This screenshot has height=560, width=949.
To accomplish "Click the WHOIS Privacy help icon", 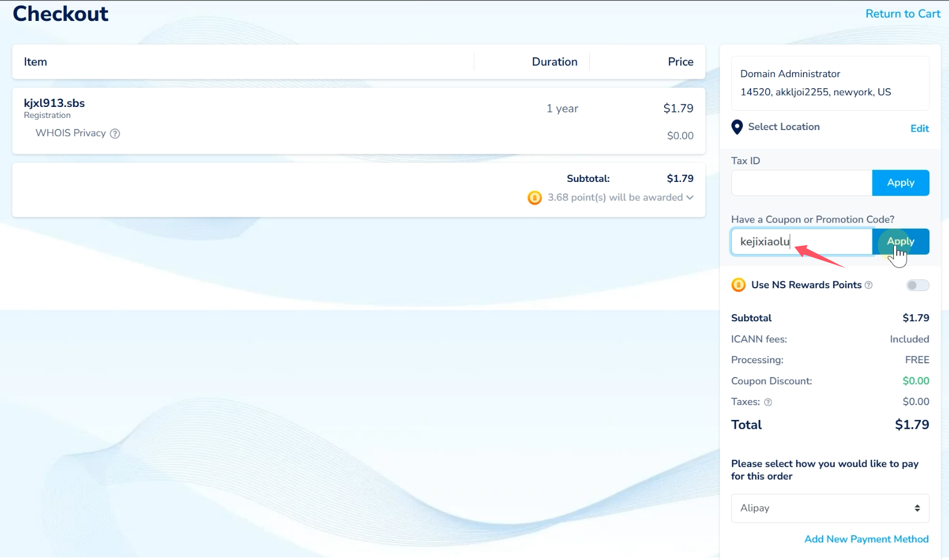I will [x=115, y=133].
